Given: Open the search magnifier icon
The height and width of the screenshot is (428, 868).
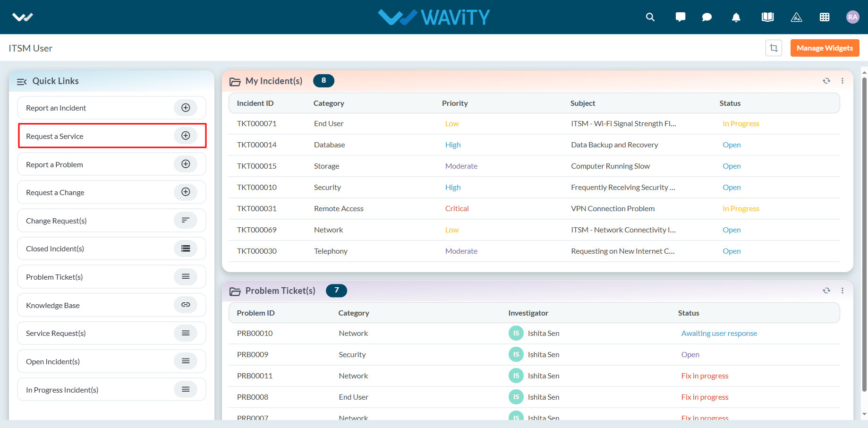Looking at the screenshot, I should pos(650,17).
